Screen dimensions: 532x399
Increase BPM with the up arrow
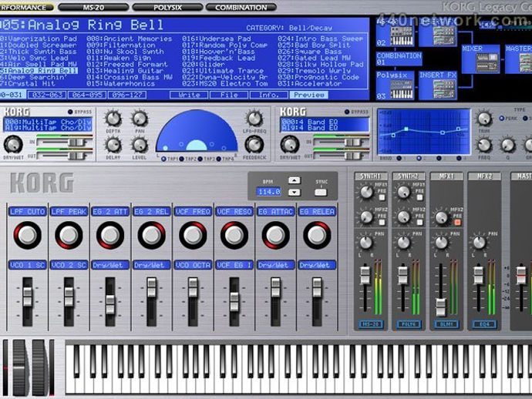click(295, 180)
